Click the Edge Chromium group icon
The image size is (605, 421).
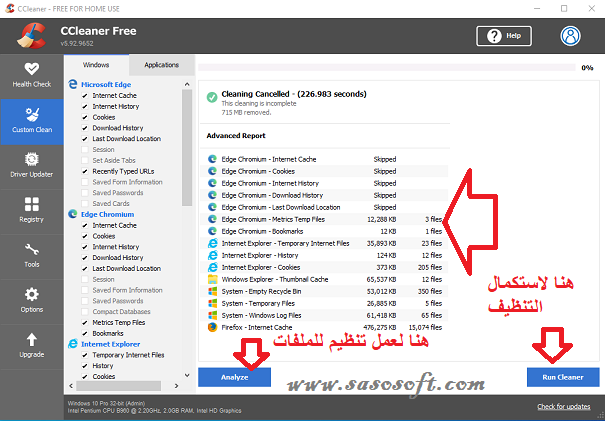coord(73,214)
